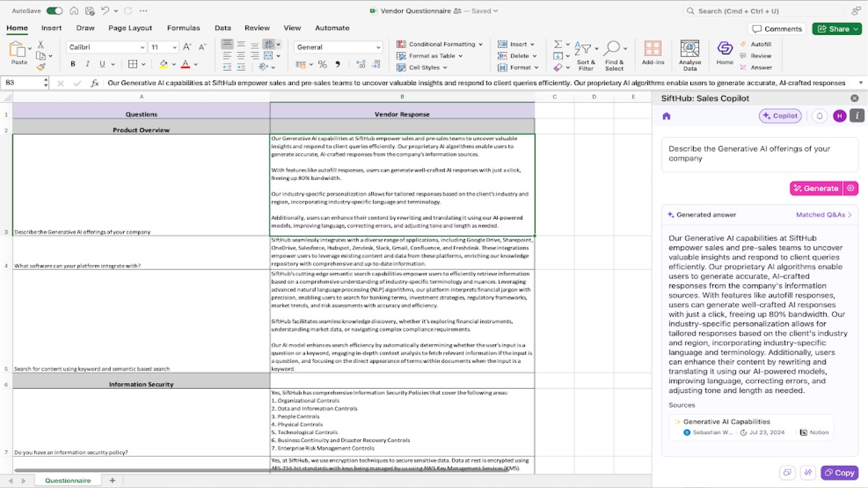Open the font color dropdown arrow

pos(196,64)
